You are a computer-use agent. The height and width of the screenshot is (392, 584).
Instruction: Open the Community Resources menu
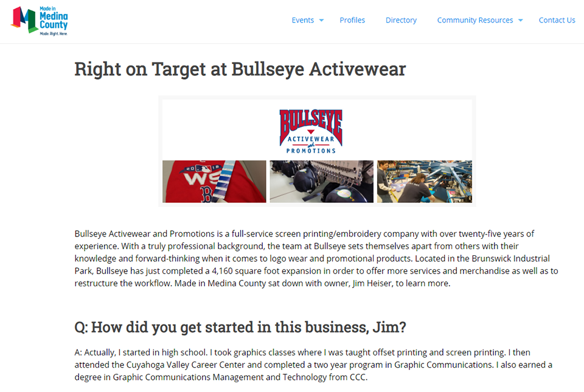tap(475, 20)
